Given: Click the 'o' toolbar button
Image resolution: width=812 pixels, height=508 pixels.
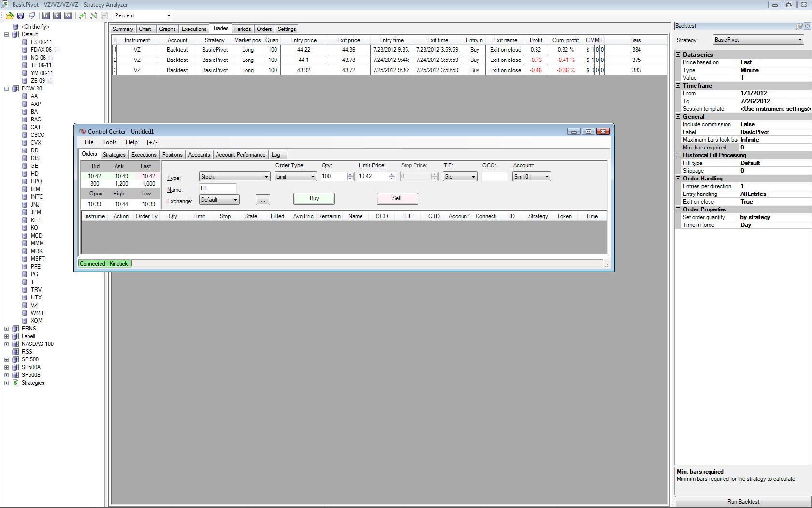Looking at the screenshot, I should click(57, 15).
